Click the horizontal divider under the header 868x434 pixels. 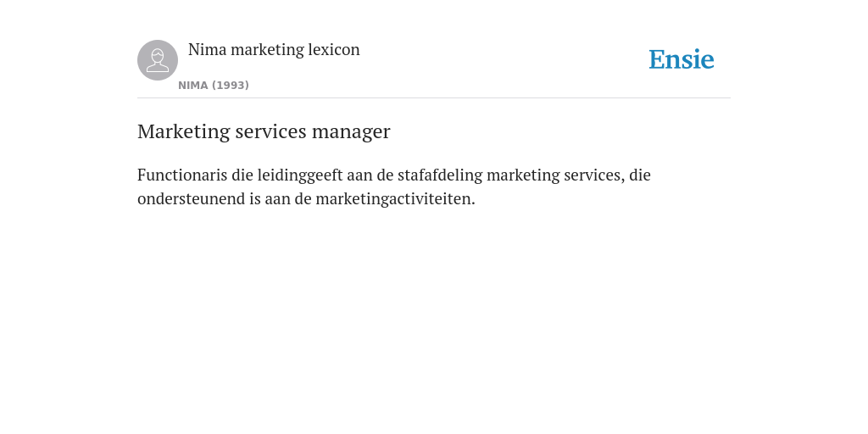click(434, 98)
